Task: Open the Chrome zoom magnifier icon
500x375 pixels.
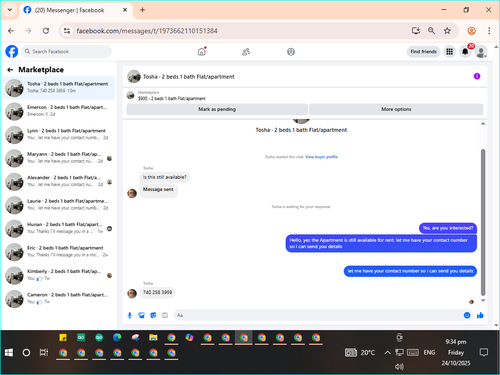Action: coord(431,31)
